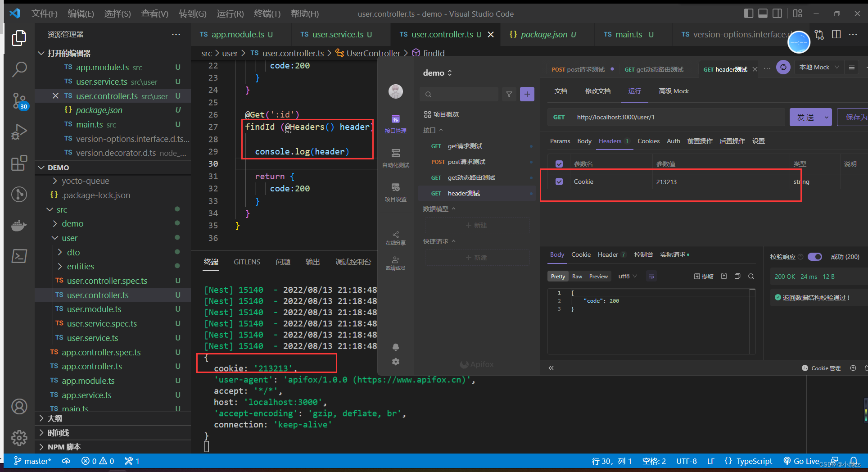
Task: Click the 保存为 button
Action: 853,117
